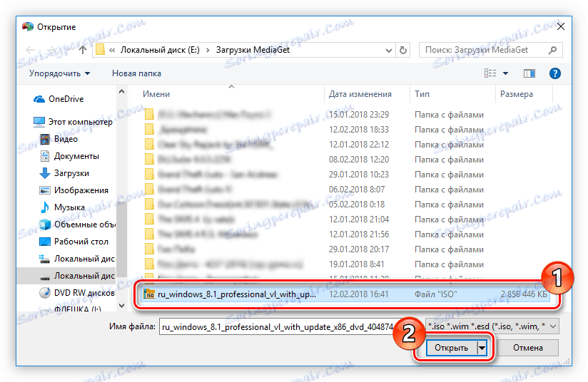Click Загрузки MediaGet breadcrumb

253,50
